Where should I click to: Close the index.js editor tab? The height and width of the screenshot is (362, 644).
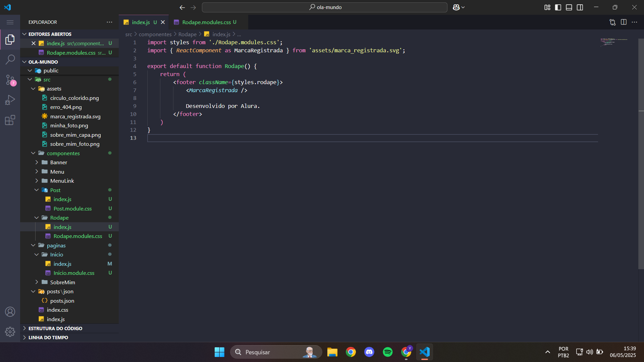[163, 22]
